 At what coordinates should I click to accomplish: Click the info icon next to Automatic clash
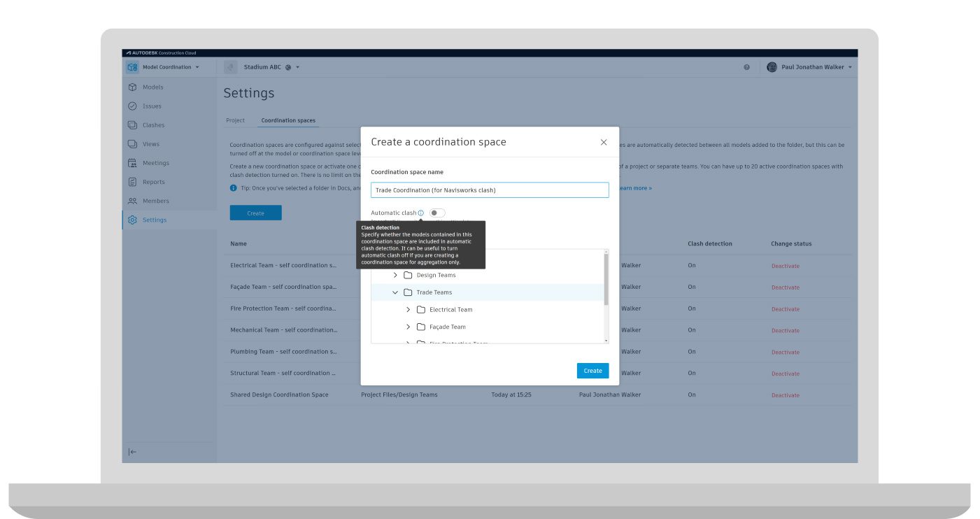420,213
